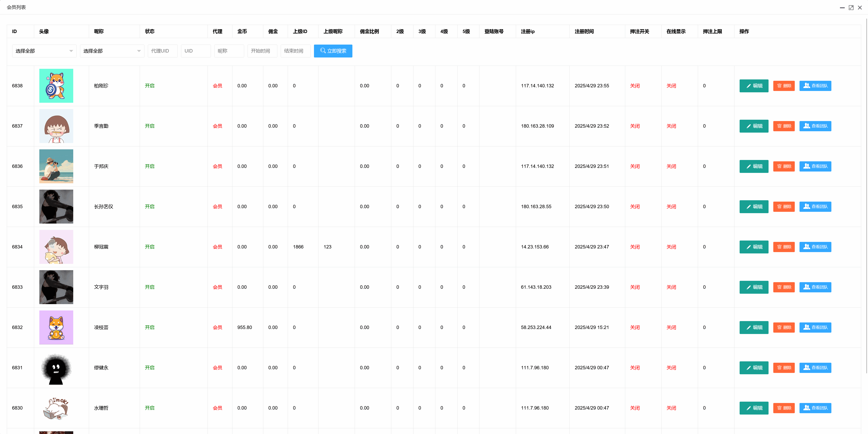Click the 开始时间 date picker field
868x434 pixels.
pyautogui.click(x=262, y=51)
